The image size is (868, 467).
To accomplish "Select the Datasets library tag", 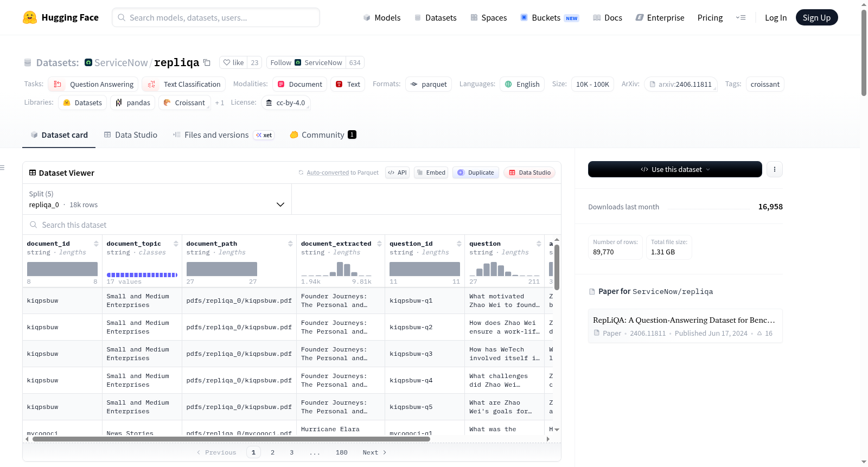I will [82, 103].
